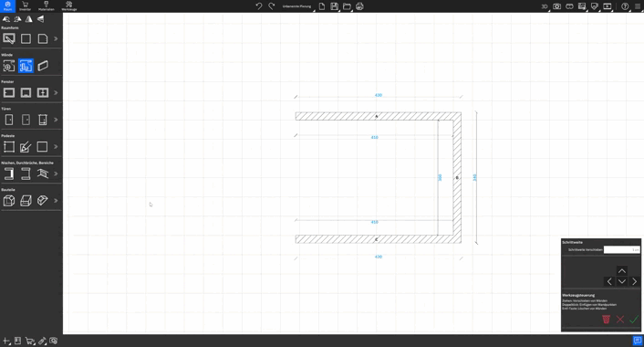Select first perspective view icon
The image size is (644, 347).
click(6, 19)
